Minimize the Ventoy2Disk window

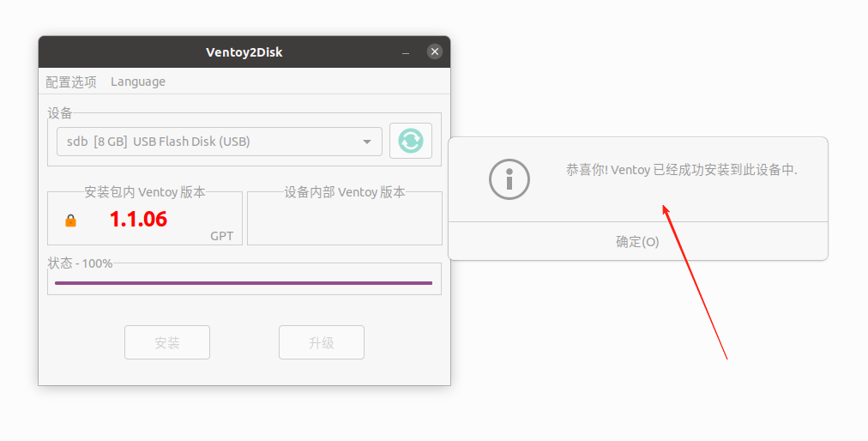pyautogui.click(x=406, y=52)
